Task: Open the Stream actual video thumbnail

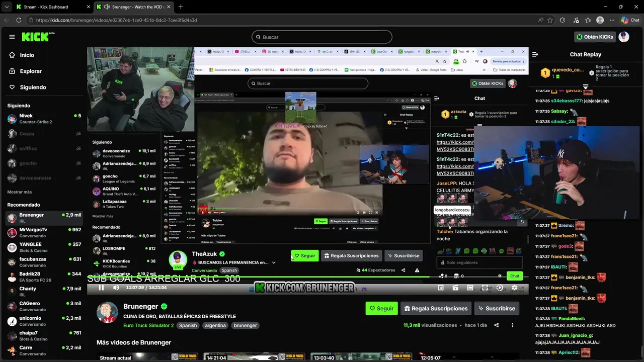Action: pyautogui.click(x=147, y=356)
